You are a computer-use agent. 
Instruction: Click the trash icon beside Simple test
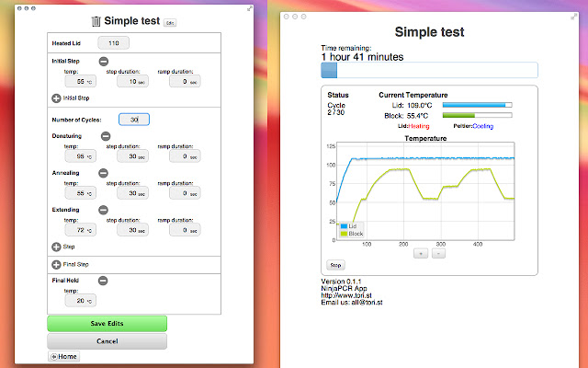pos(96,20)
